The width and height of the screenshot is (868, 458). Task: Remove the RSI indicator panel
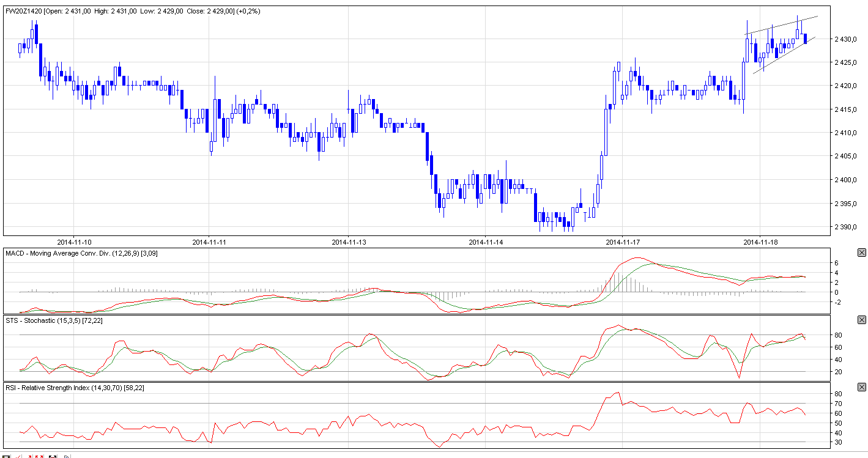click(x=862, y=387)
